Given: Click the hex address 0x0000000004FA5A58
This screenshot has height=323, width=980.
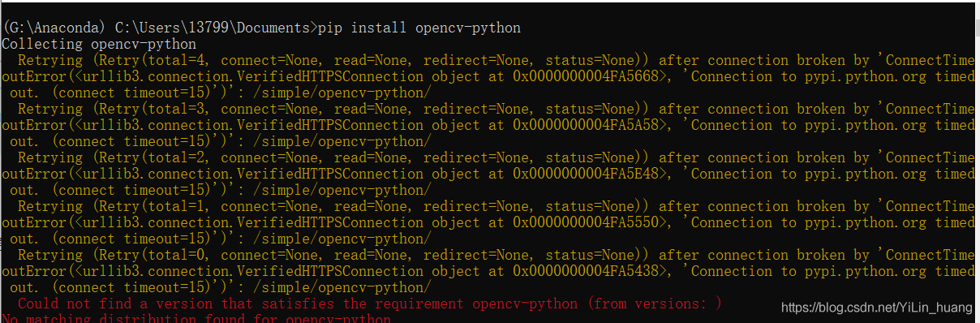Looking at the screenshot, I should (586, 125).
